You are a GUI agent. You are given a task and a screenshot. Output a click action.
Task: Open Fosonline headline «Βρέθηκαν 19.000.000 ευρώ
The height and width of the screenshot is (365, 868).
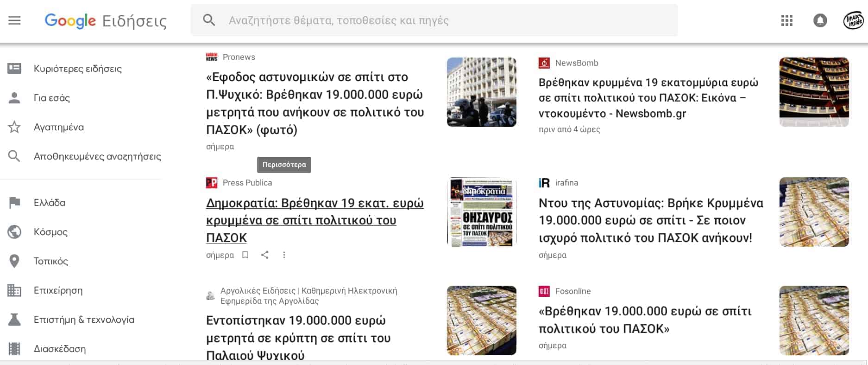(645, 320)
